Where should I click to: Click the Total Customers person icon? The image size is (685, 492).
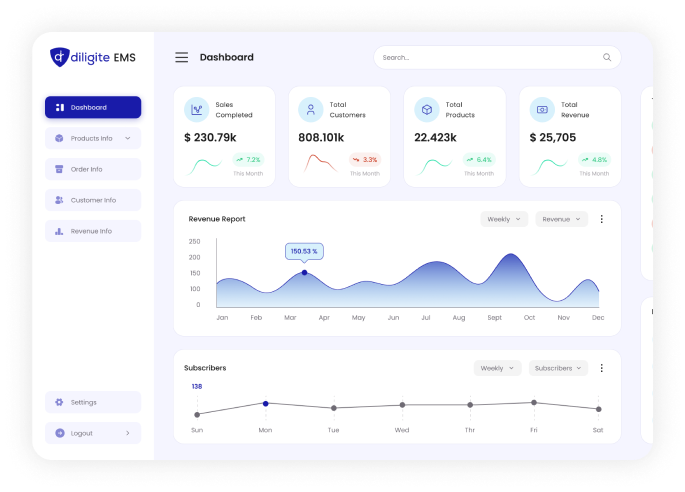312,109
